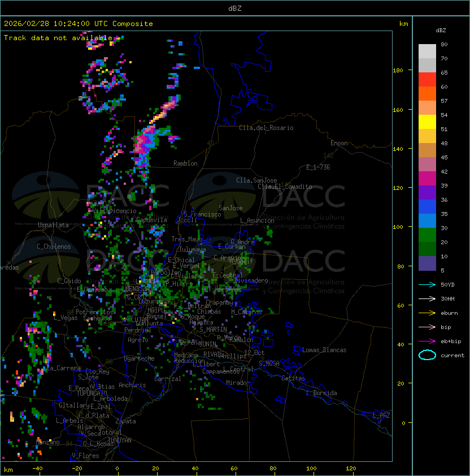
Task: Click the 'dBZ' title at top
Action: (235, 8)
